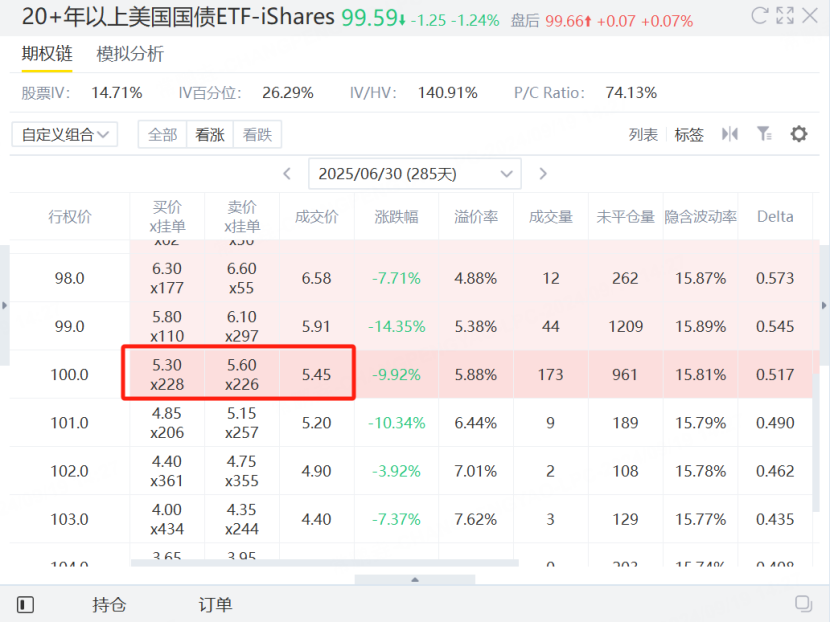
Task: Expand the window to fullscreen
Action: coord(785,16)
